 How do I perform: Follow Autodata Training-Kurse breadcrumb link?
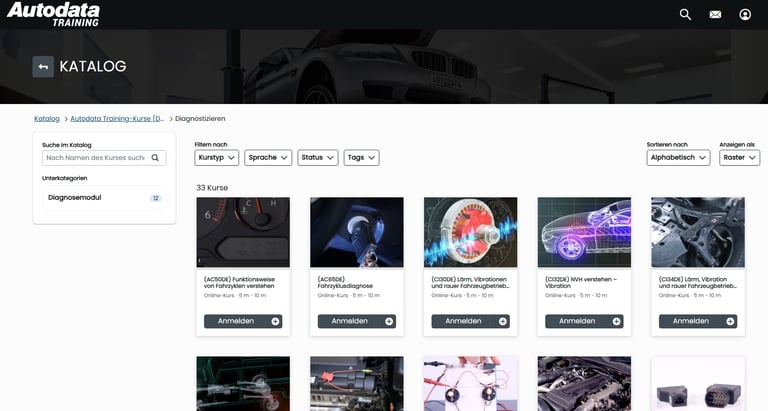point(117,119)
